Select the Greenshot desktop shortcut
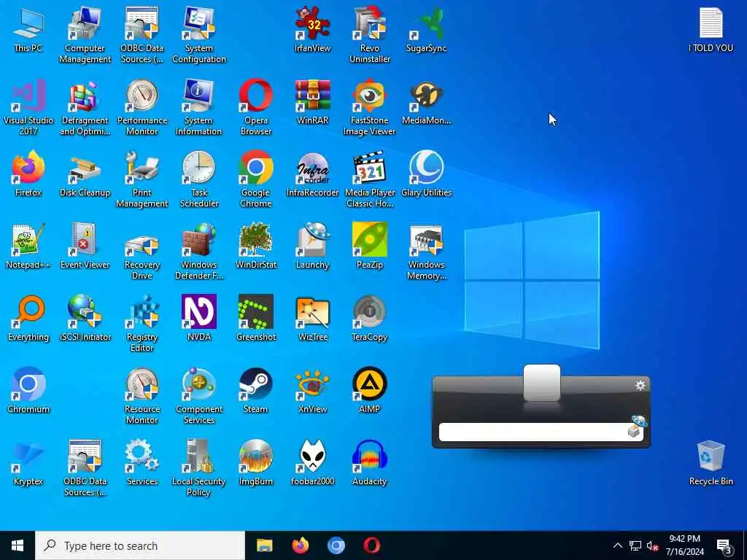747x560 pixels. coord(256,319)
